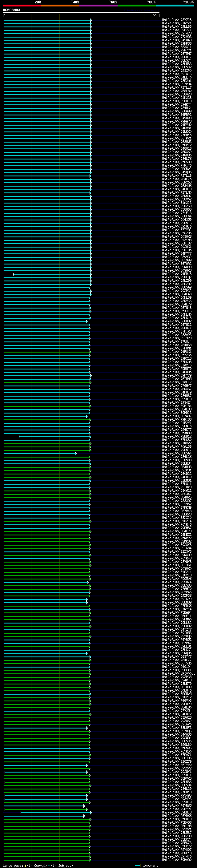197x868 pixels.
Task: Select hit label UniRef100_B9HPG6
Action: point(176,43)
